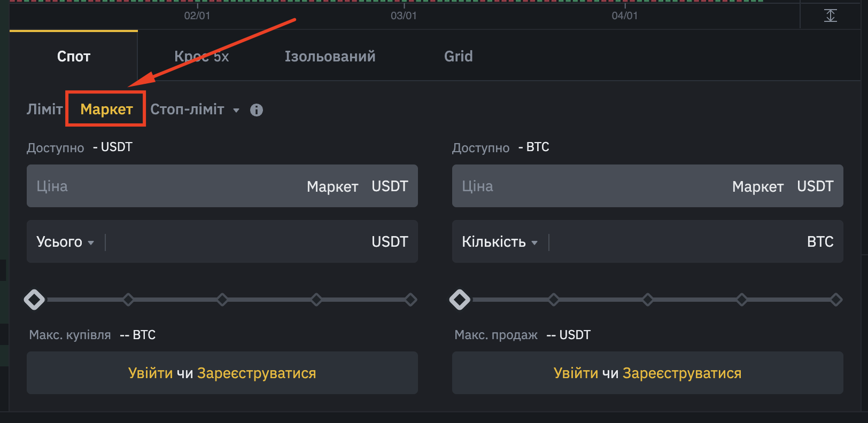Open the Усього dropdown in buy form
Viewport: 868px width, 423px height.
[65, 242]
